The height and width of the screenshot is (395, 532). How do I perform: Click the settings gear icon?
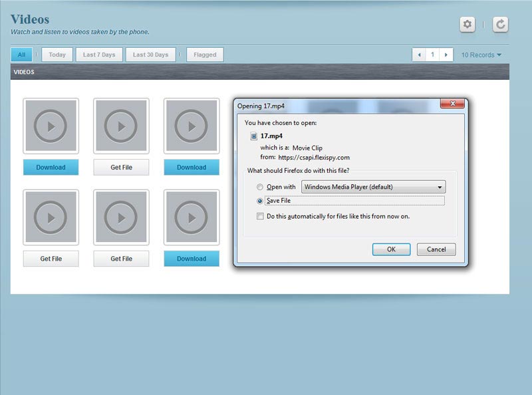(467, 25)
